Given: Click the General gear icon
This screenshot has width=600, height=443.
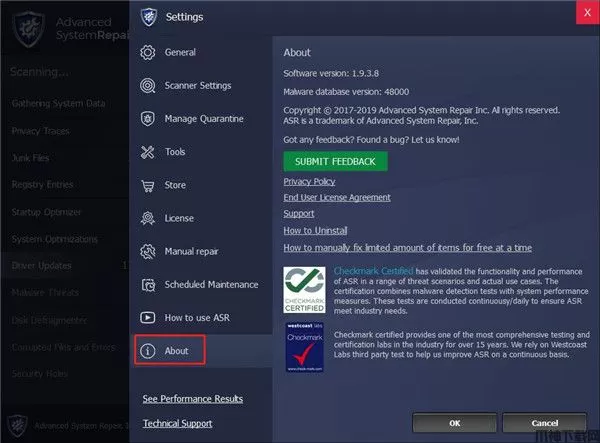Looking at the screenshot, I should pyautogui.click(x=148, y=52).
